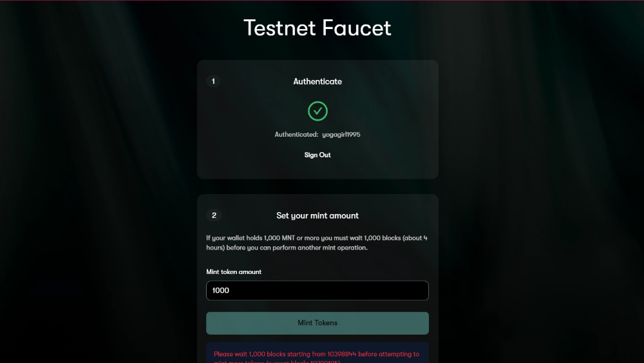This screenshot has width=644, height=363.
Task: Click the word "Testnet" in the page title
Action: point(281,28)
